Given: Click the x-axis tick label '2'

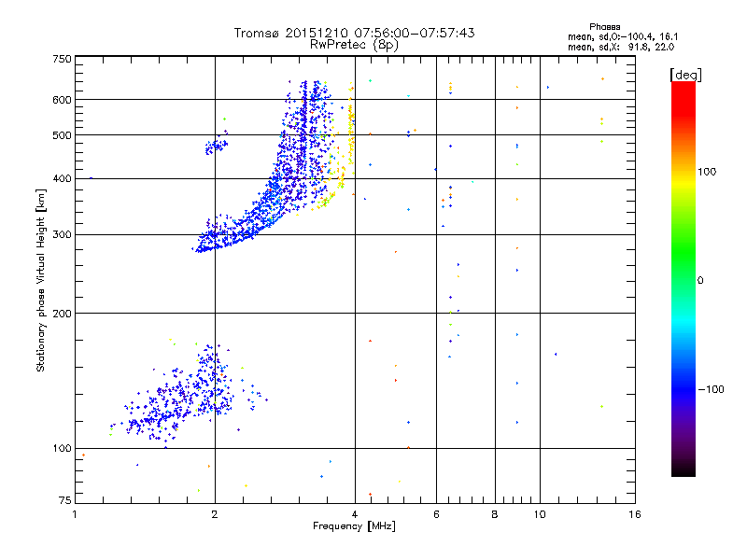Looking at the screenshot, I should 215,514.
